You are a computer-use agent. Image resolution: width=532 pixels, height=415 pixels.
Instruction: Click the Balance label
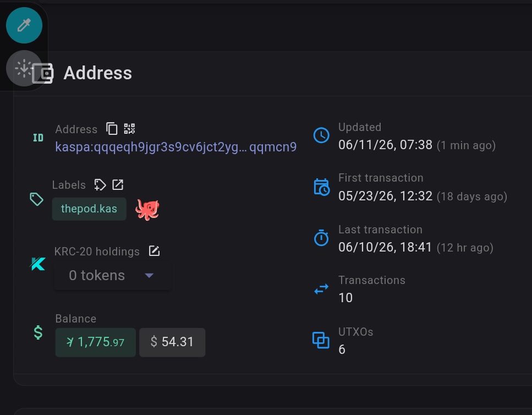[x=76, y=319]
